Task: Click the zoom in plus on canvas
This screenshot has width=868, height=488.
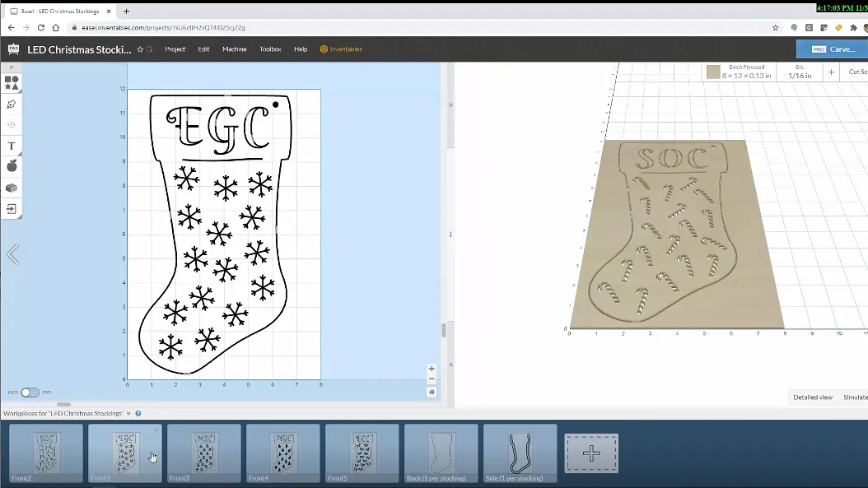Action: coord(432,369)
